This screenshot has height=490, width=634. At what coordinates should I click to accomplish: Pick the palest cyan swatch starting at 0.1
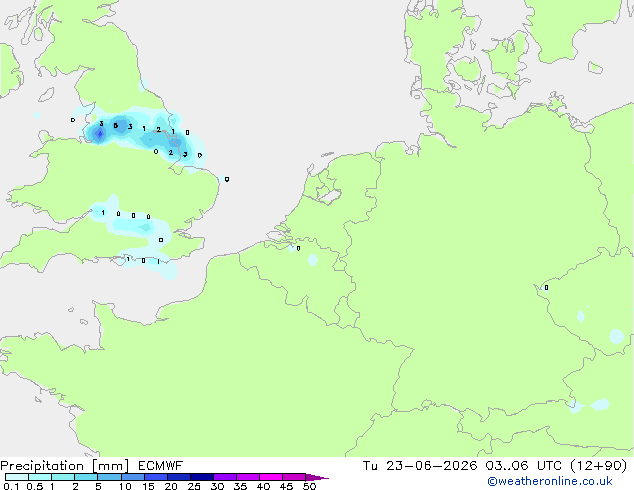17,477
